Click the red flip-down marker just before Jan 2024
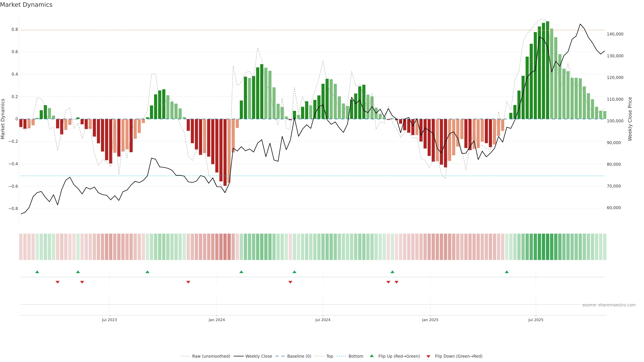644x362 pixels. click(x=188, y=282)
